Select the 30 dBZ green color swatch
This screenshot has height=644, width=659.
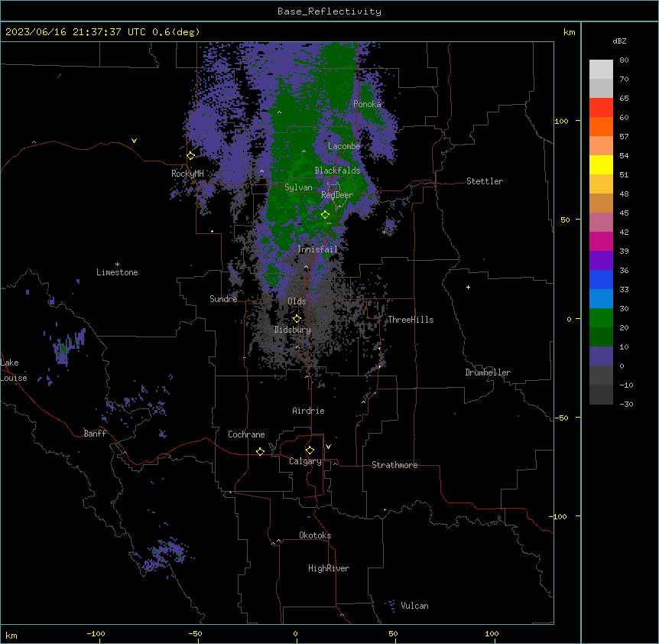(x=601, y=318)
